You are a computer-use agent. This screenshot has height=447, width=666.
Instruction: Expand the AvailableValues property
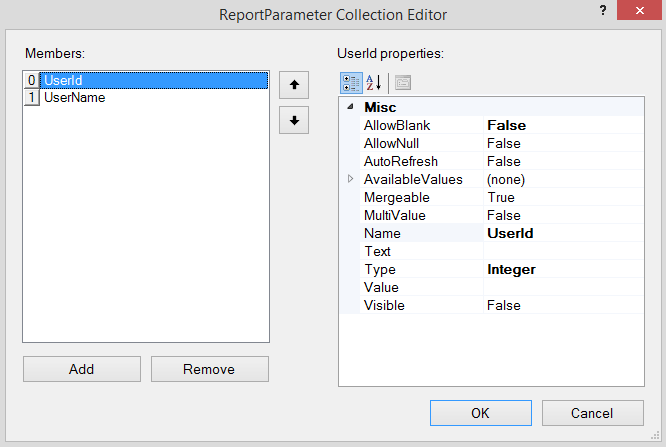click(350, 179)
